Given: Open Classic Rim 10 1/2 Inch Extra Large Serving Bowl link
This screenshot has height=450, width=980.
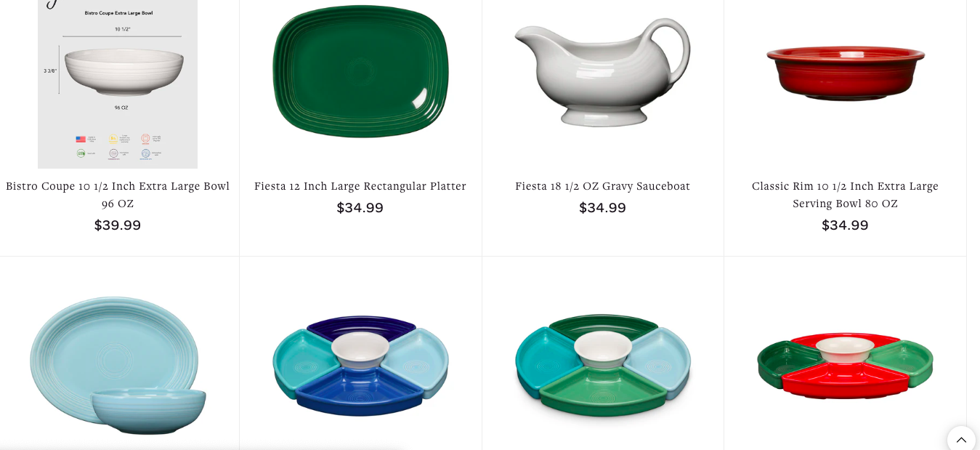Looking at the screenshot, I should pyautogui.click(x=845, y=195).
